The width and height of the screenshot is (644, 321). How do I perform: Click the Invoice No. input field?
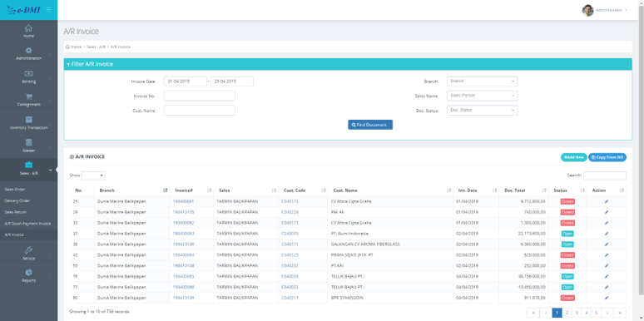click(199, 96)
